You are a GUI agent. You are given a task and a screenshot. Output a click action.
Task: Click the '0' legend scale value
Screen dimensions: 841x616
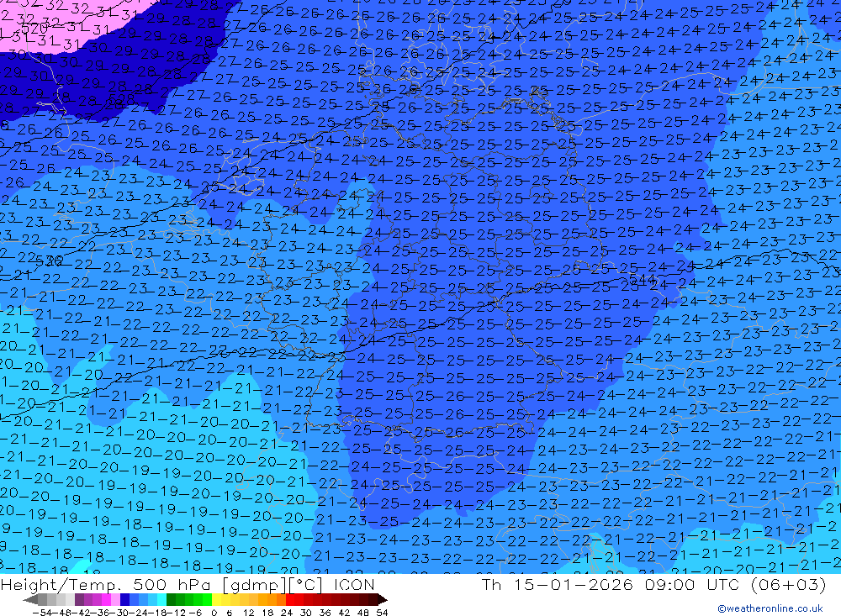[x=214, y=613]
